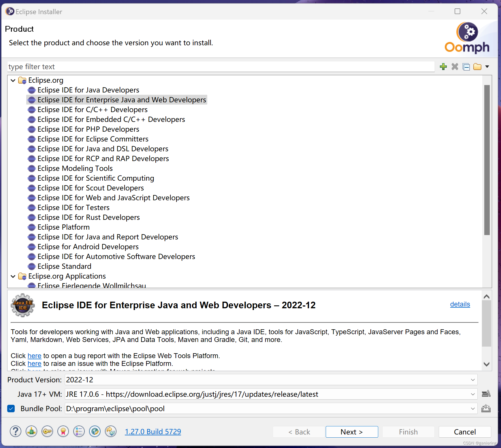This screenshot has height=448, width=501.
Task: Click here link for Web Tools Platform bug report
Action: coord(35,356)
